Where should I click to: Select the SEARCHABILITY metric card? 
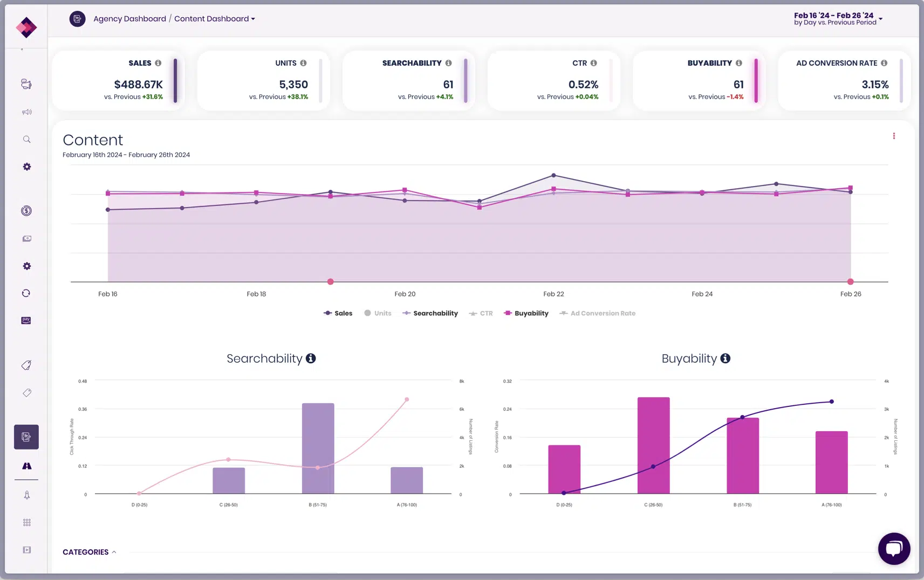point(408,80)
